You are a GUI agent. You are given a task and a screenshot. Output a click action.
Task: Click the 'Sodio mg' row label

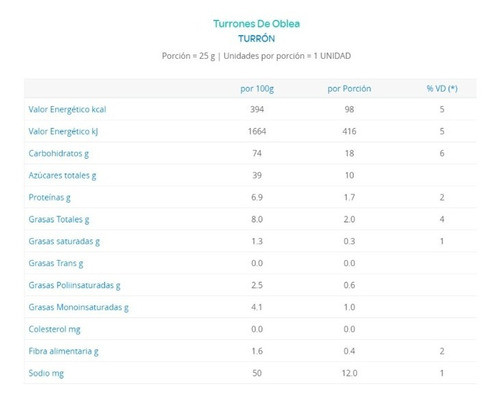coord(46,374)
